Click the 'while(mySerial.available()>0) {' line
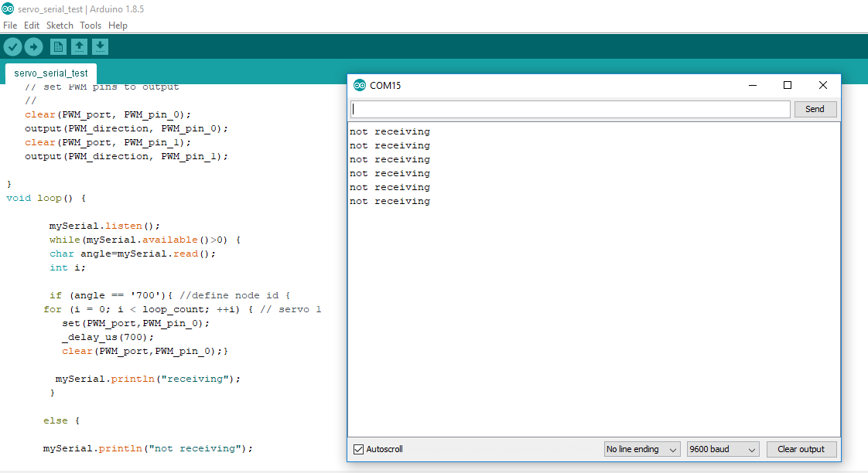The image size is (868, 473). click(145, 240)
